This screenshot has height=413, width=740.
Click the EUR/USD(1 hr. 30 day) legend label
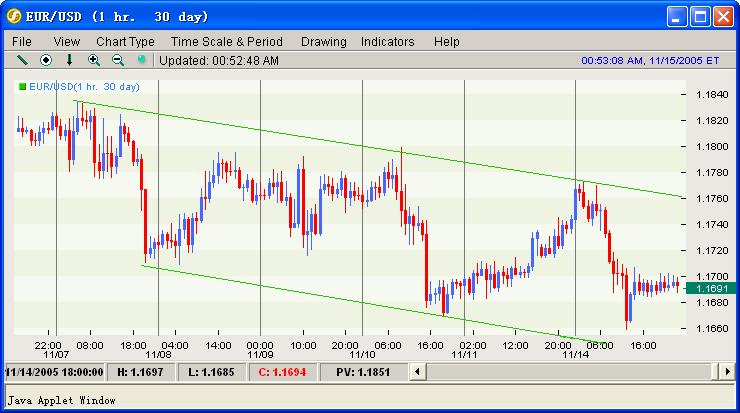[x=84, y=86]
